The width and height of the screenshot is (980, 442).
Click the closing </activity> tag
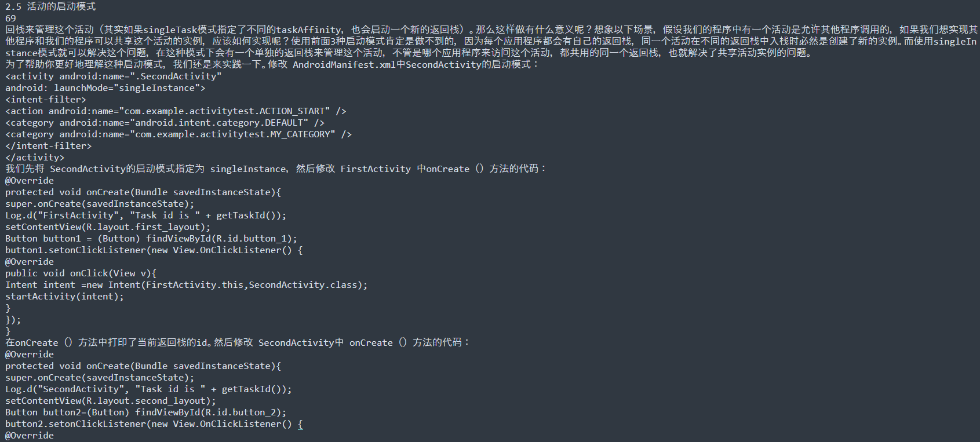[35, 157]
